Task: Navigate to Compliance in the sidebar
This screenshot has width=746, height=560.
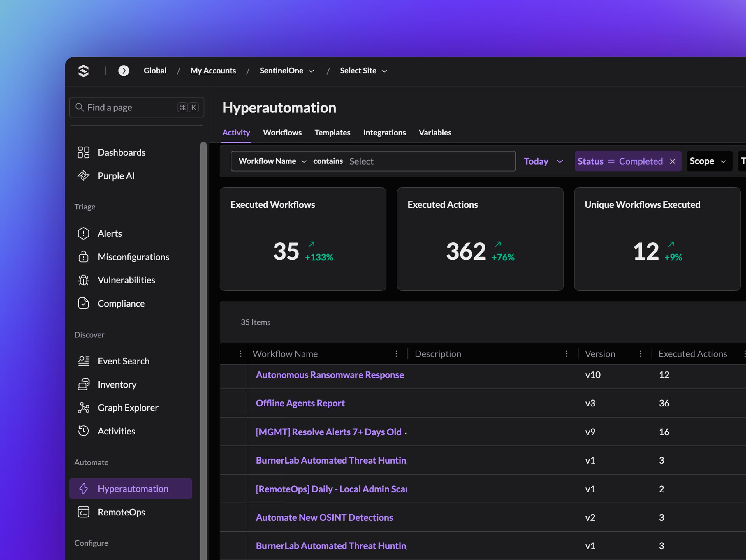Action: pyautogui.click(x=111, y=303)
